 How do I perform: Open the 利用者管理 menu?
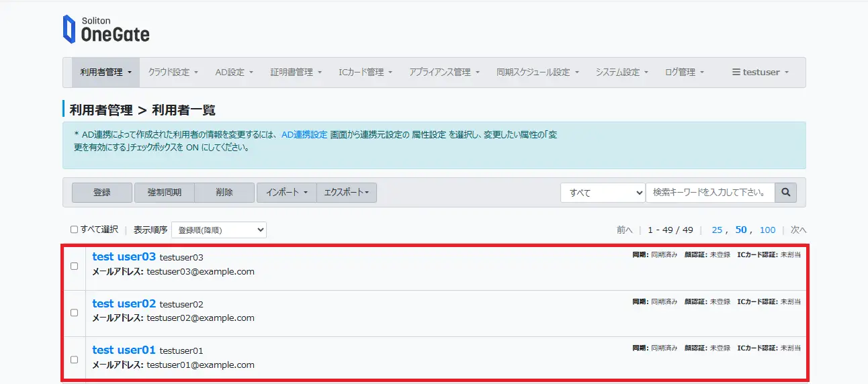105,73
